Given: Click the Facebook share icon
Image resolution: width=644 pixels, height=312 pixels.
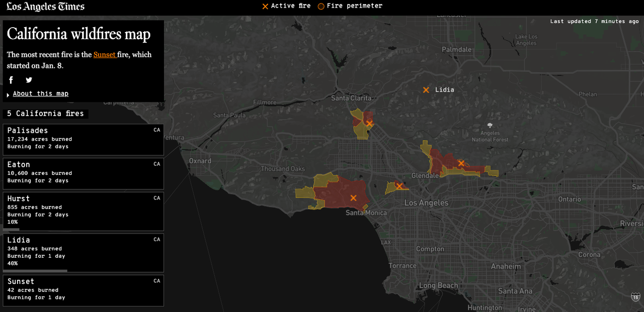Looking at the screenshot, I should [x=11, y=80].
